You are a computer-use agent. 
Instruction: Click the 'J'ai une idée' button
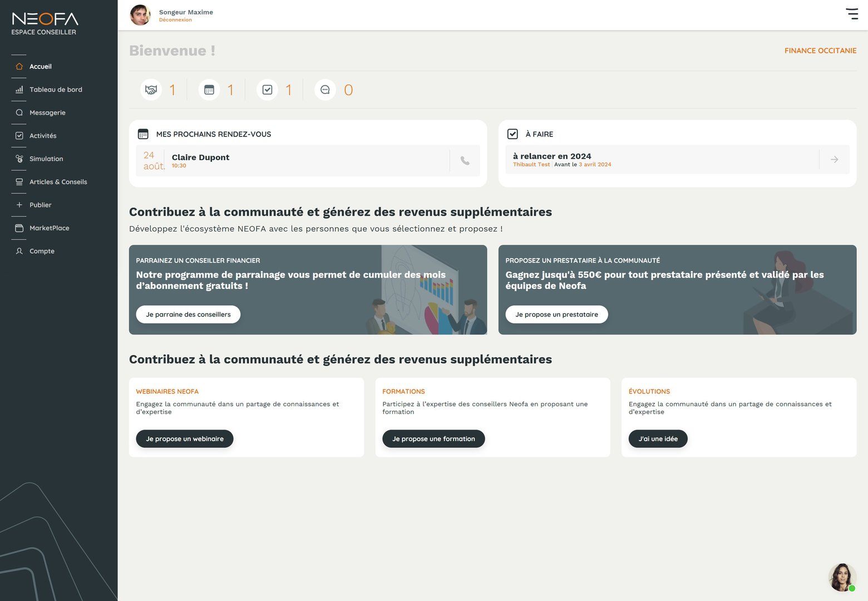pos(658,439)
